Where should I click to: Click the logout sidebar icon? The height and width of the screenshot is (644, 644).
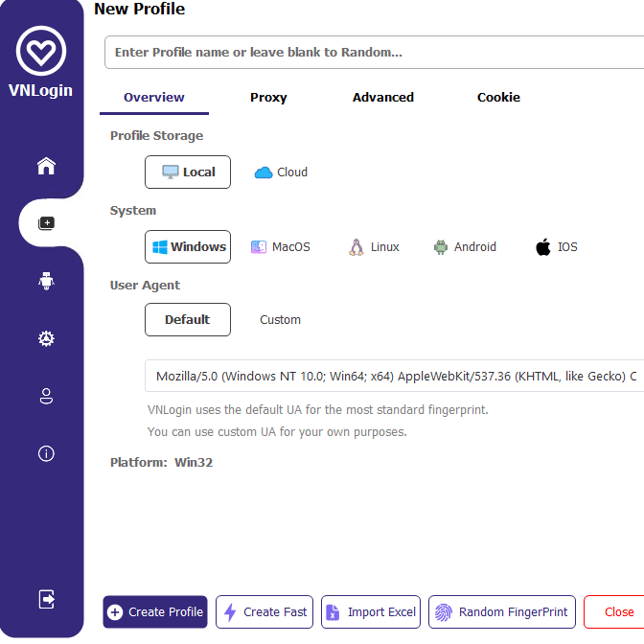click(46, 599)
